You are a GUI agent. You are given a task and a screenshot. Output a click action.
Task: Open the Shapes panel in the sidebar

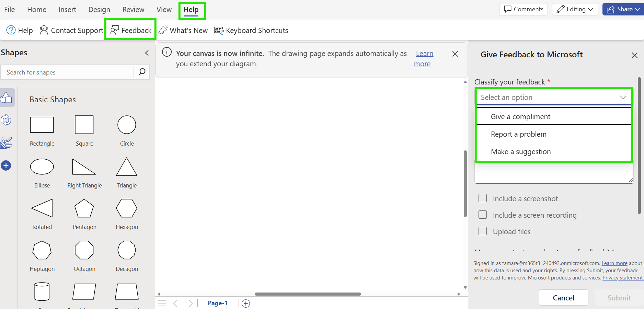[7, 98]
